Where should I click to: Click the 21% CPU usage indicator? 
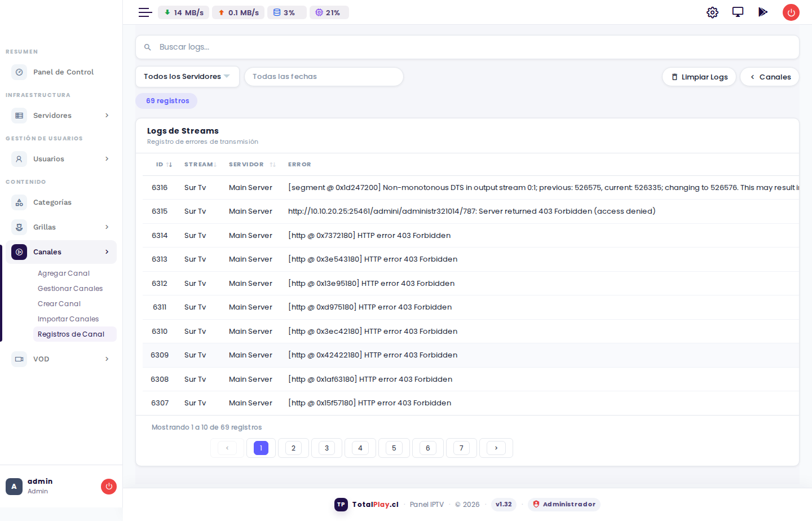point(329,12)
